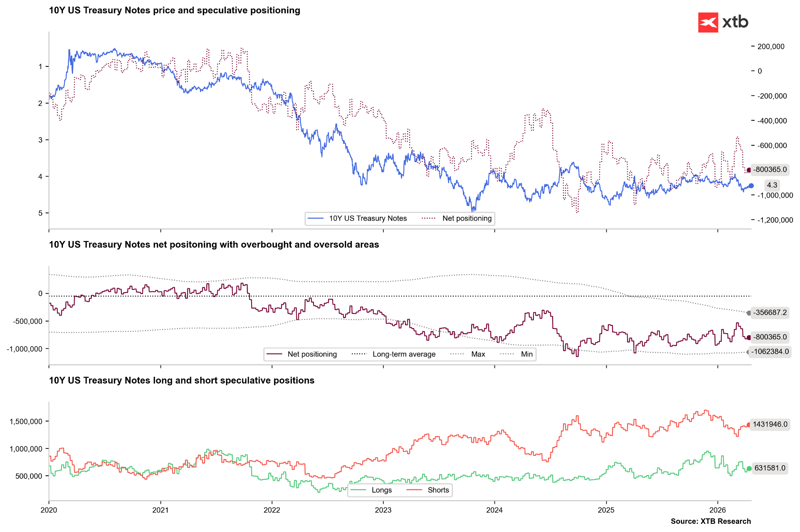This screenshot has height=532, width=800.
Task: Click the blue line swatch for 10Y US Treasury Notes
Action: tap(315, 218)
